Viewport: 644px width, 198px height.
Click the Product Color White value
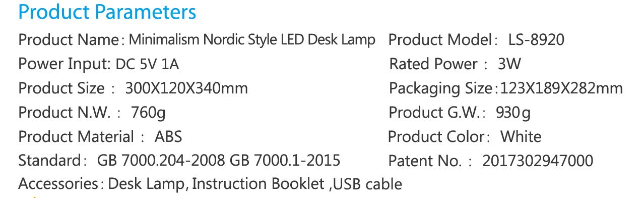[521, 137]
